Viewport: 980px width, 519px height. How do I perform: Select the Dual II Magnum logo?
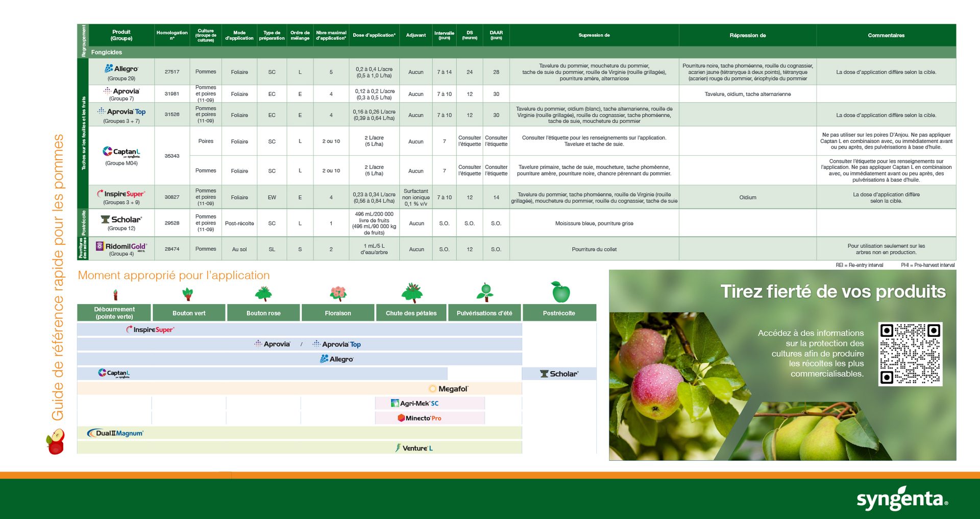[x=117, y=432]
